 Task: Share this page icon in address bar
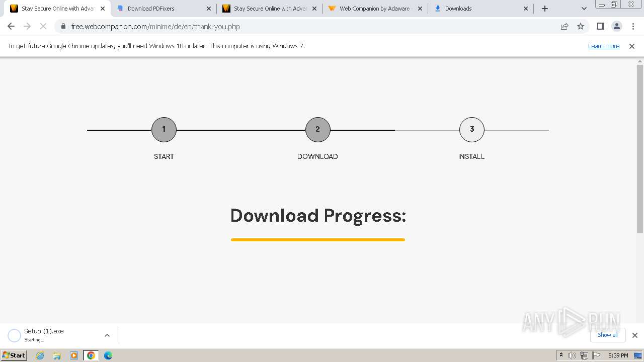click(565, 26)
